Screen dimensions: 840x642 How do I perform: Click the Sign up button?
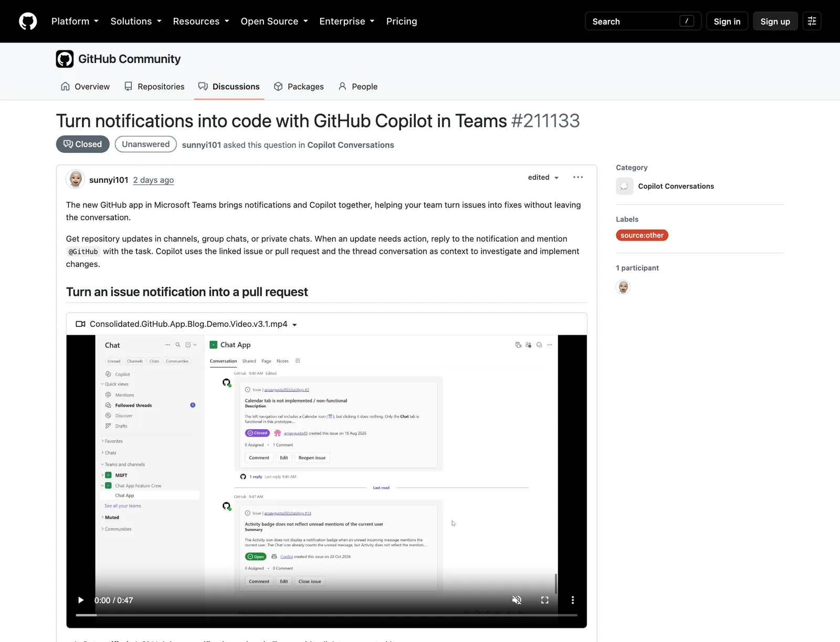775,22
